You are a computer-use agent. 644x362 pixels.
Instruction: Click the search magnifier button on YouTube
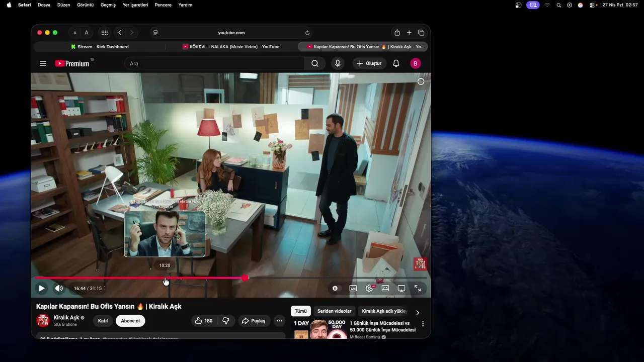315,63
